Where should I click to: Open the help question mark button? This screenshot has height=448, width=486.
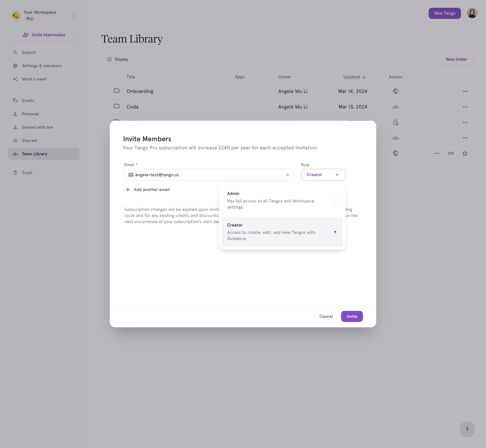(467, 429)
